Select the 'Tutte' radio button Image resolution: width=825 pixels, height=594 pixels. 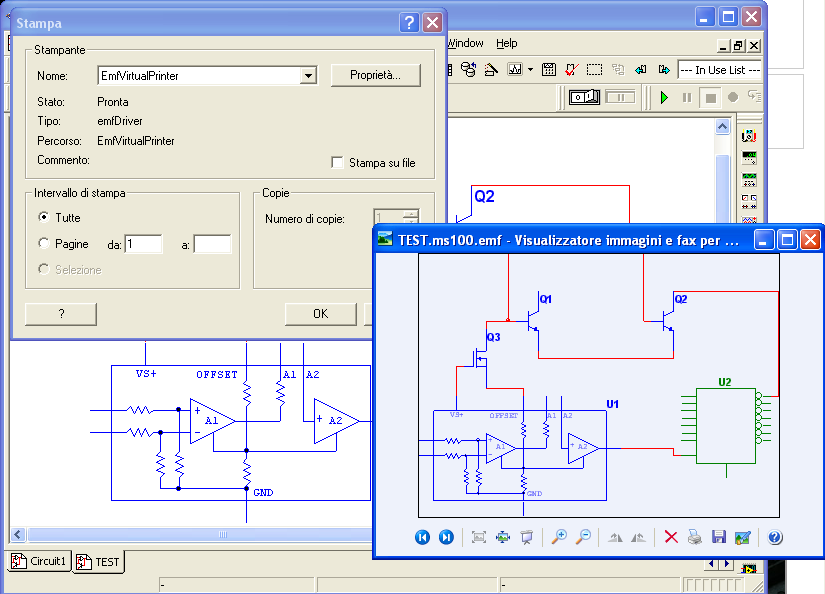44,217
